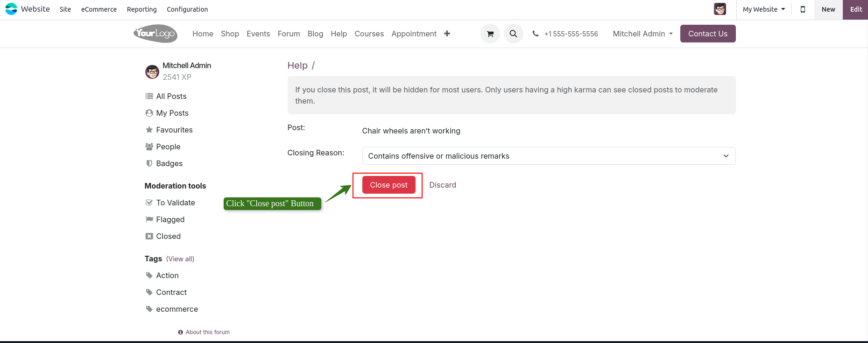Click the search magnifier icon
Viewport: 868px width, 343px height.
point(513,34)
